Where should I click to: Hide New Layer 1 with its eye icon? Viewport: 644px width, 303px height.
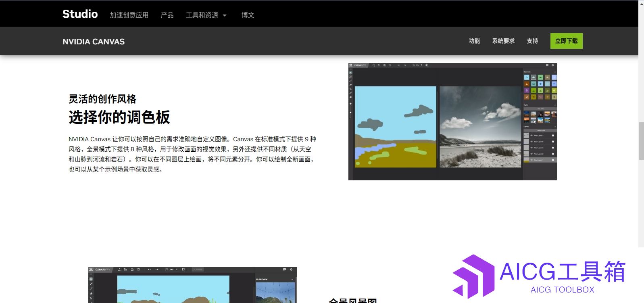[531, 160]
